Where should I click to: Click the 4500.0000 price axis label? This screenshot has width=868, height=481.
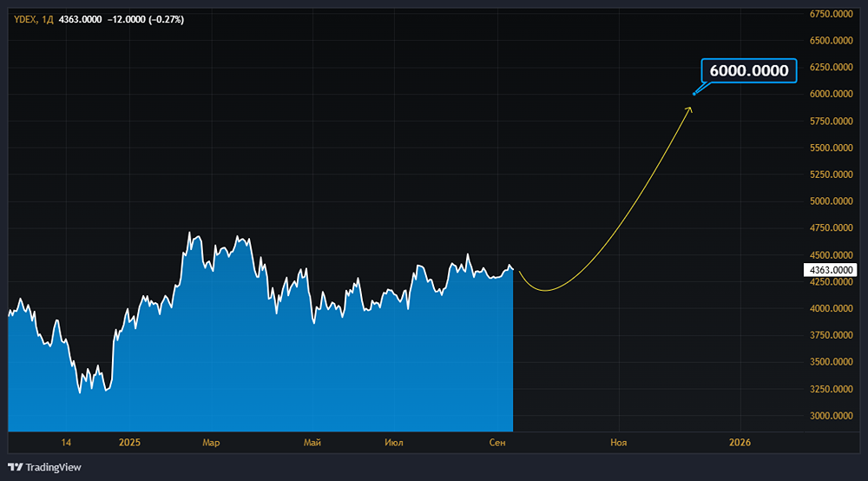point(831,255)
